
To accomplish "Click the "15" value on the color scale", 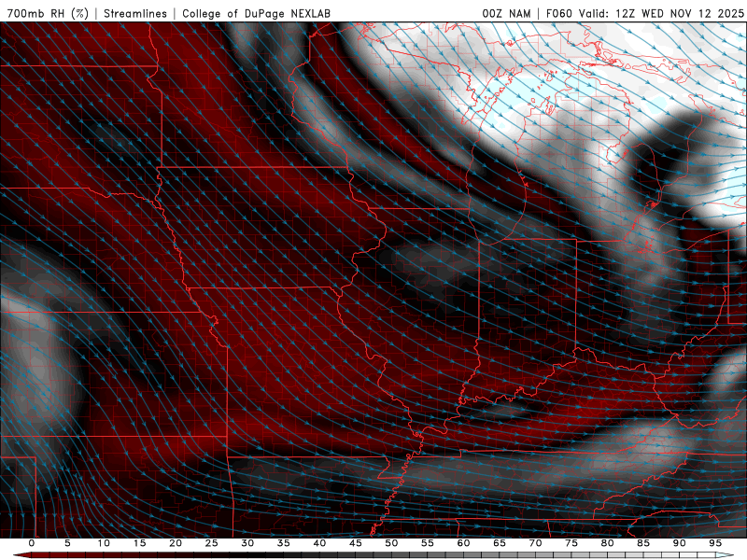I will (x=139, y=543).
